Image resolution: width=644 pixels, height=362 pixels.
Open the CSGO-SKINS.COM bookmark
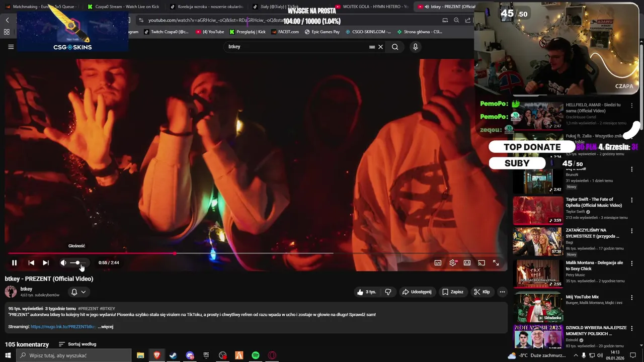[368, 32]
